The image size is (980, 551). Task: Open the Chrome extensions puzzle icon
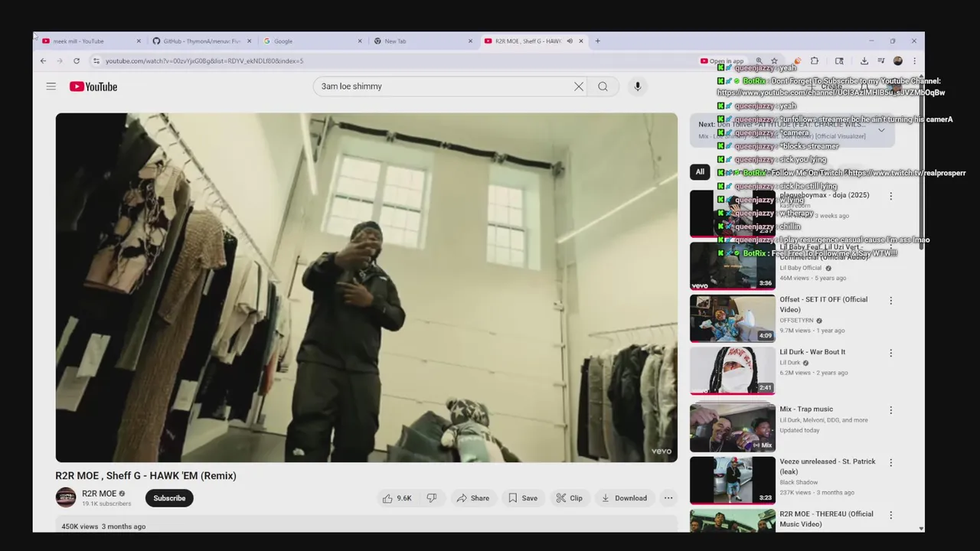(815, 61)
